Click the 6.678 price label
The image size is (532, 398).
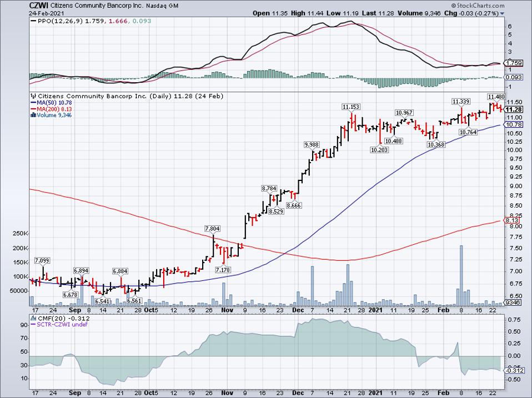pyautogui.click(x=71, y=295)
